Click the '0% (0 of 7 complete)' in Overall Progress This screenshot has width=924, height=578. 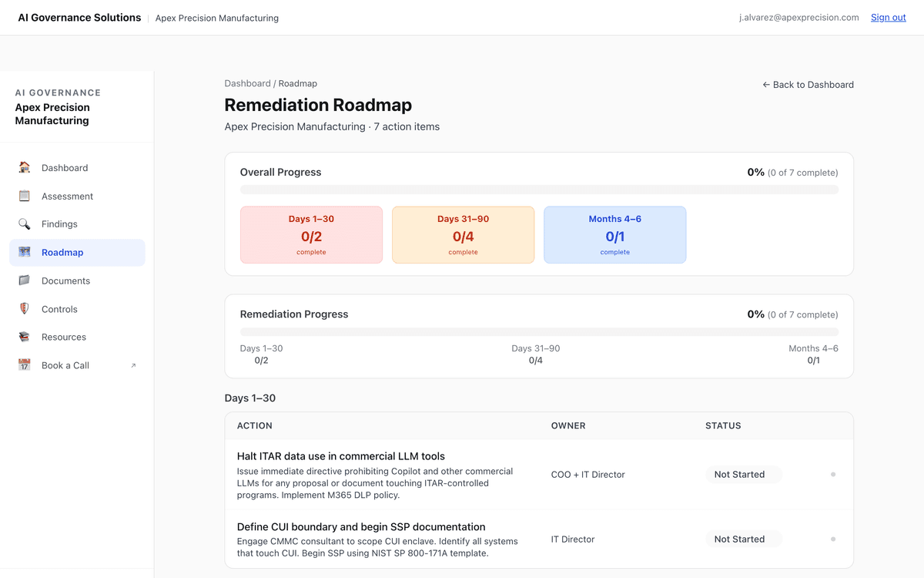click(x=792, y=172)
